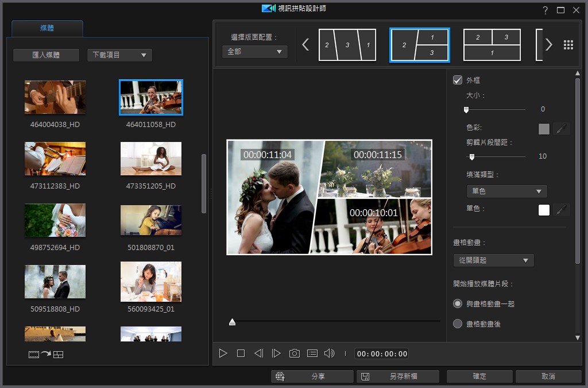The height and width of the screenshot is (388, 588).
Task: Open the 全部 layout filter dropdown
Action: 254,51
